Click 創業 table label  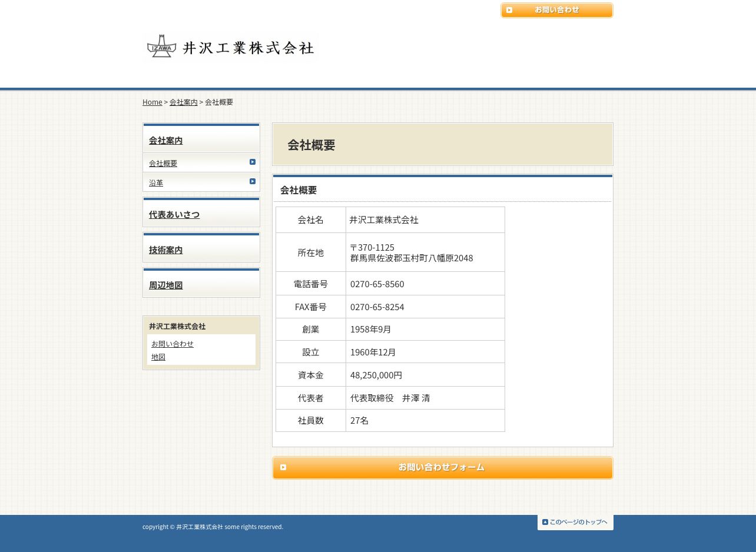click(x=311, y=329)
